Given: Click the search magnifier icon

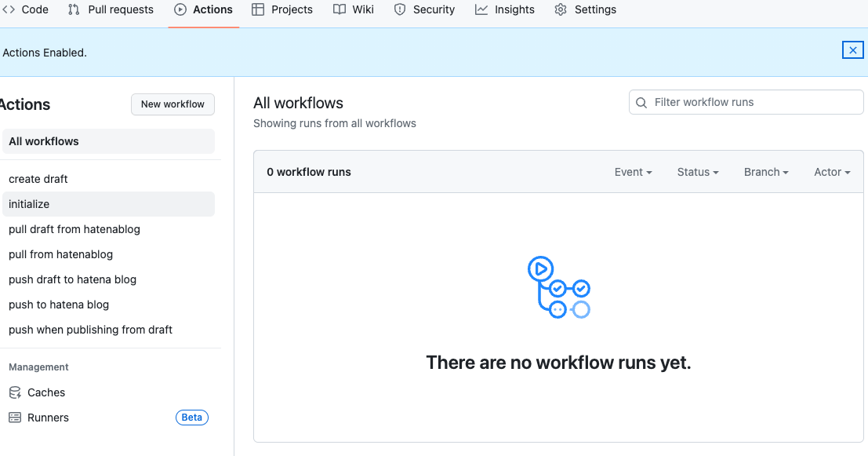Looking at the screenshot, I should tap(641, 103).
